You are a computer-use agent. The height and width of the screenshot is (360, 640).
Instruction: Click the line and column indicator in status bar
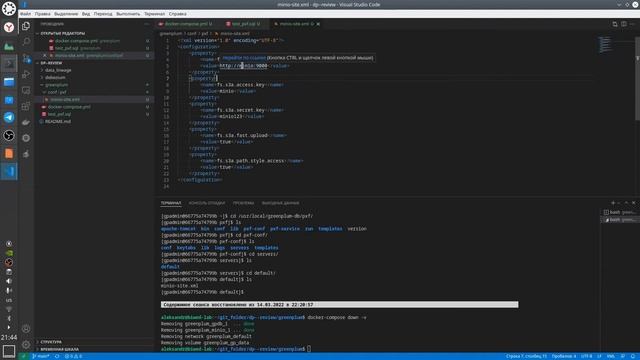[526, 356]
